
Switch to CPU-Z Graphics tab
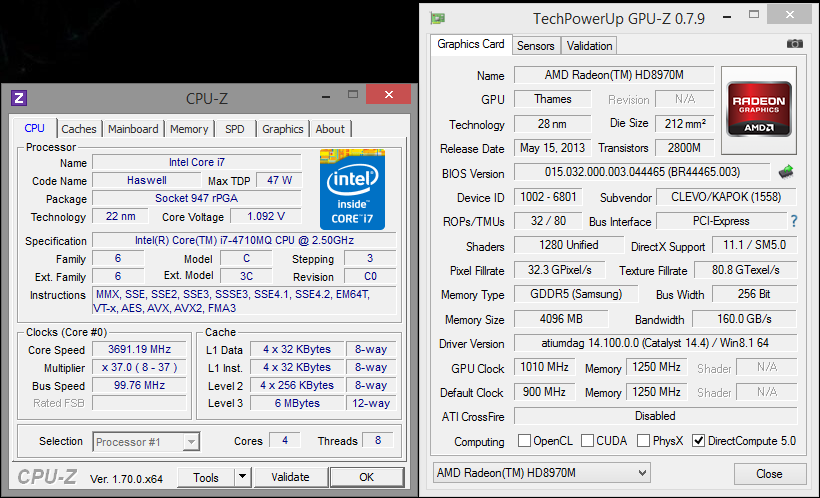tap(282, 129)
